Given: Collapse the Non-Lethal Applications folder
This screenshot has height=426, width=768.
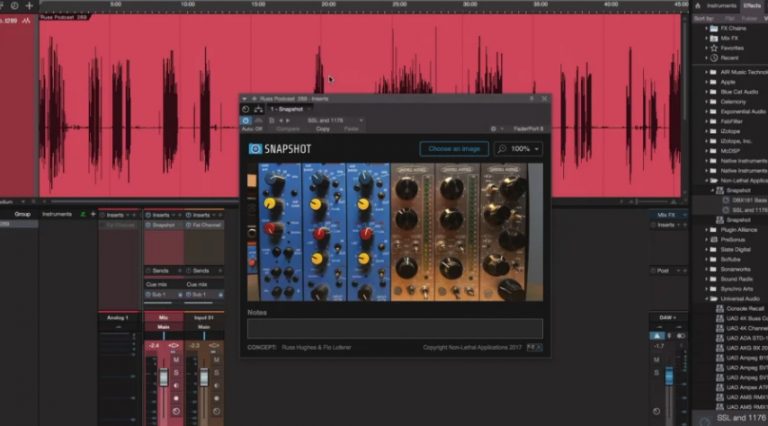Looking at the screenshot, I should [x=707, y=181].
